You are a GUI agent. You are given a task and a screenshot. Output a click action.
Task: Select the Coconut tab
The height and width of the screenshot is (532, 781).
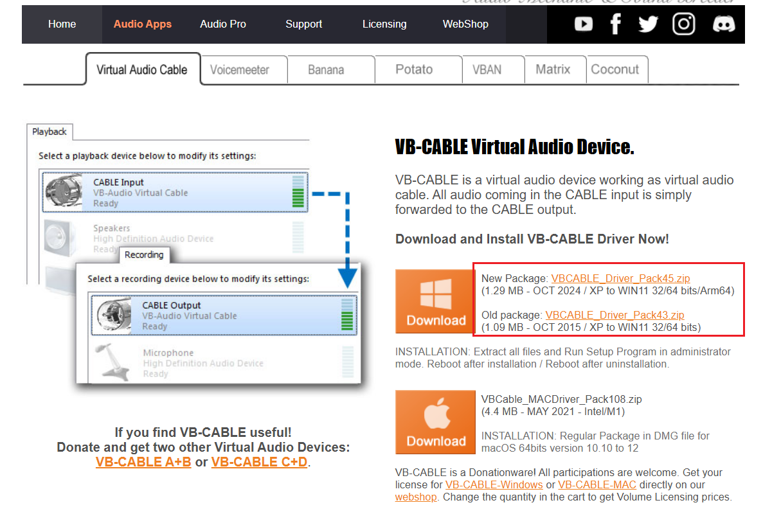[x=615, y=69]
